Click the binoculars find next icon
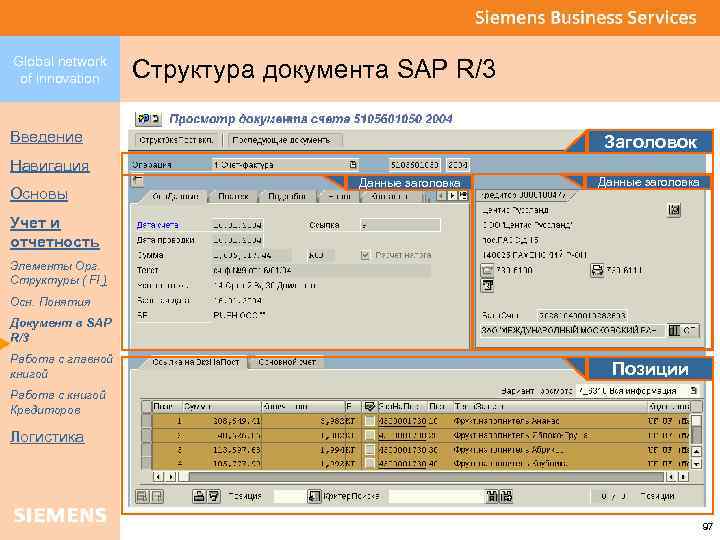 point(506,496)
